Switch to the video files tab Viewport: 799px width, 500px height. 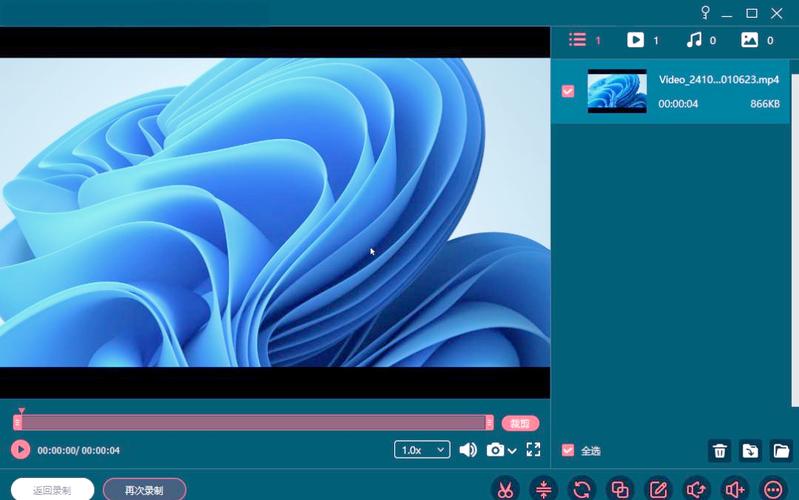(642, 40)
